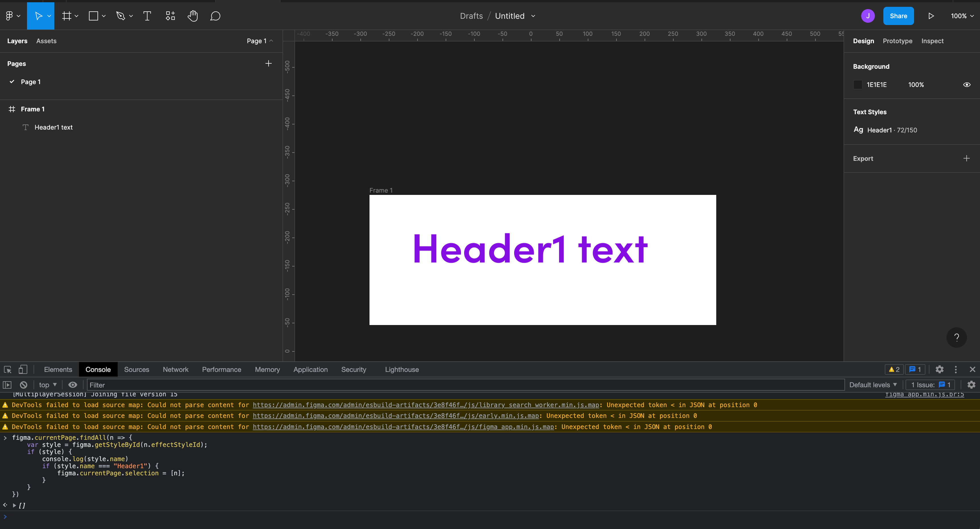Create live expression with eye icon
Image resolution: width=980 pixels, height=529 pixels.
(x=73, y=385)
